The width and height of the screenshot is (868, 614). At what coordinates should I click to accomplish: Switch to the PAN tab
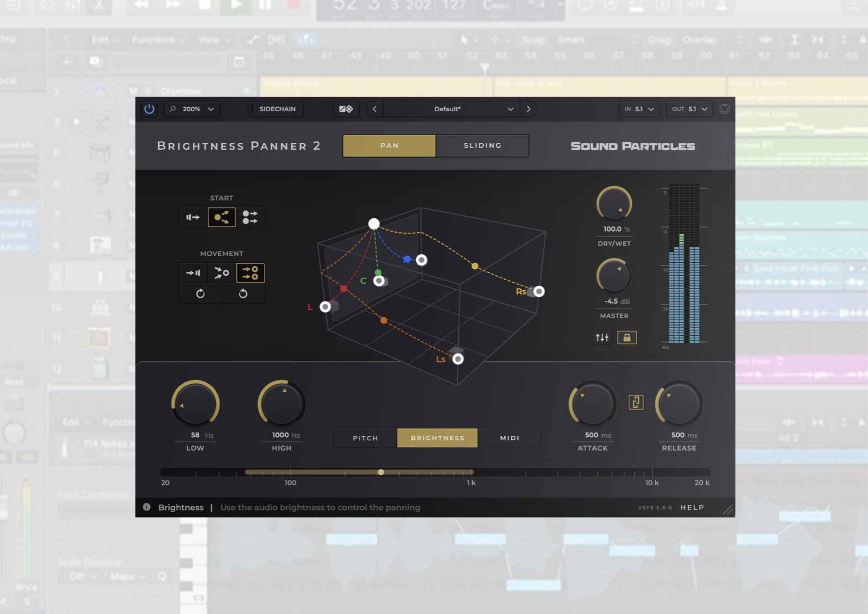coord(389,145)
